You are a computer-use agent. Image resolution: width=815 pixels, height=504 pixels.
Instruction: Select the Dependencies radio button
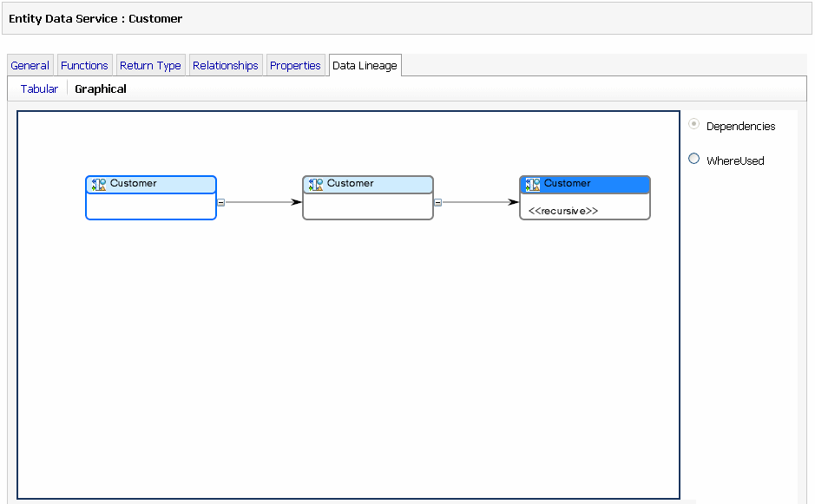(693, 124)
